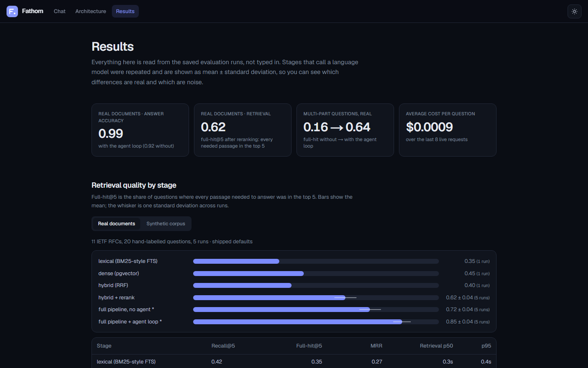588x368 pixels.
Task: Click the '0.45 (1 run)' value
Action: point(477,274)
